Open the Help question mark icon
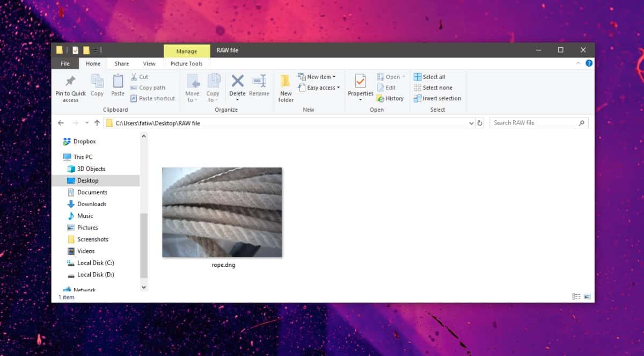 pyautogui.click(x=589, y=63)
